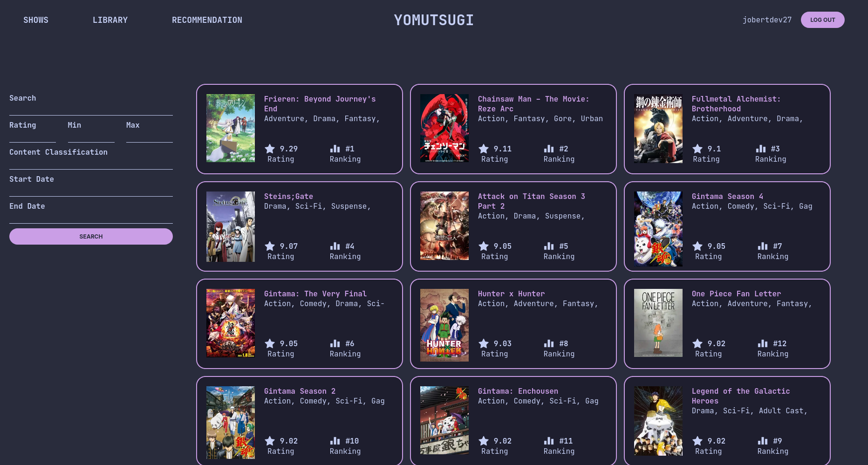Submit filters with the SEARCH button
The height and width of the screenshot is (465, 868).
coord(91,236)
